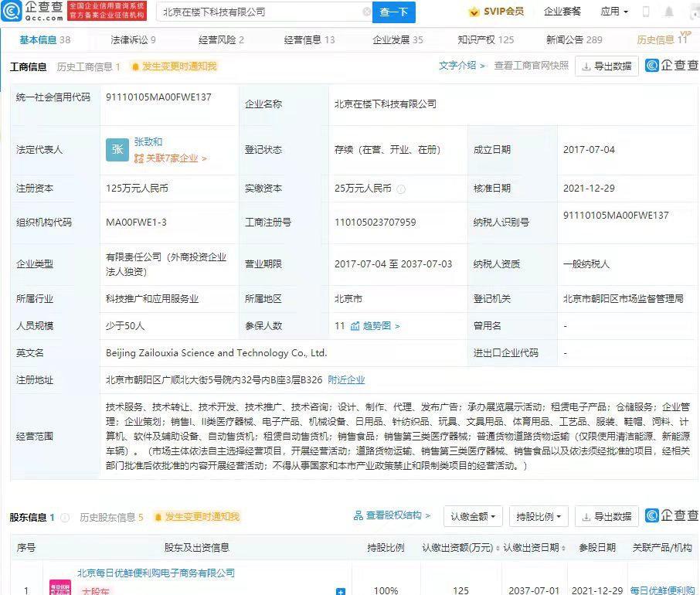The width and height of the screenshot is (700, 595).
Task: Open the mobile phone icon in header
Action: point(646,12)
